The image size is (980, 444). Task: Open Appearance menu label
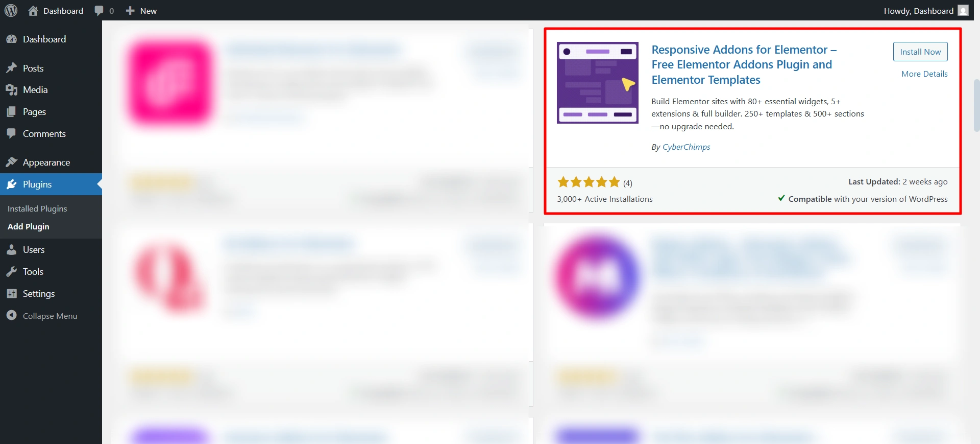[x=46, y=162]
